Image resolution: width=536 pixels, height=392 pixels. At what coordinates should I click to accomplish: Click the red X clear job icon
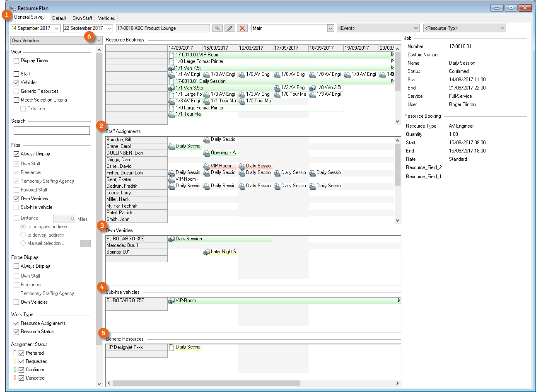[x=242, y=28]
